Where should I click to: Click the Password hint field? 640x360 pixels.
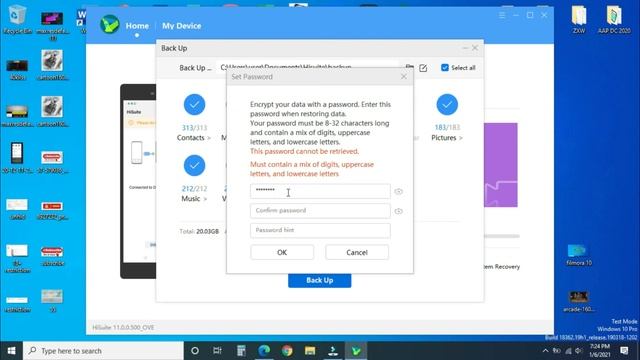[x=320, y=230]
